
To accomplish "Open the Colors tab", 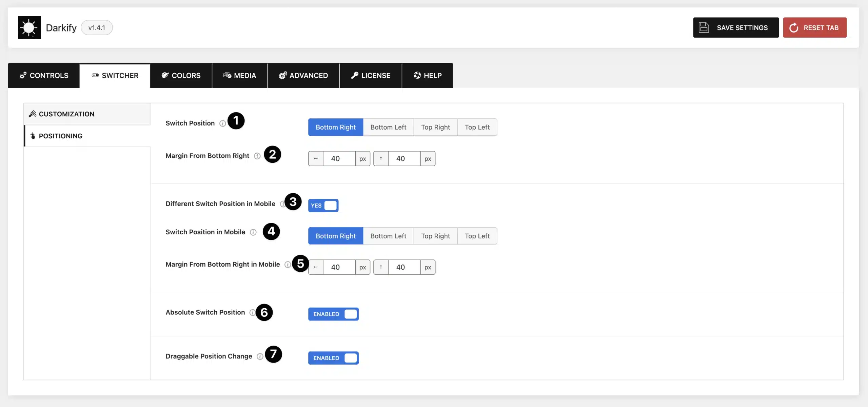I will coord(181,76).
